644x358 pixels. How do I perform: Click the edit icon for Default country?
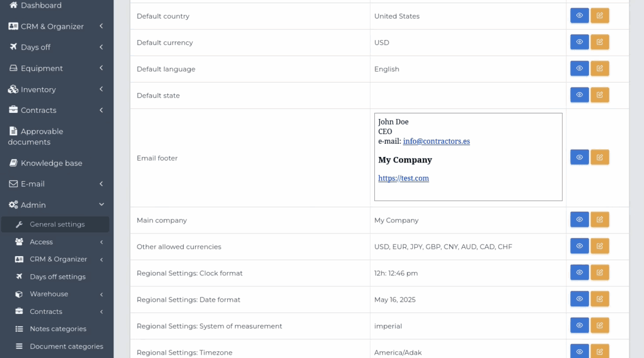pyautogui.click(x=599, y=16)
